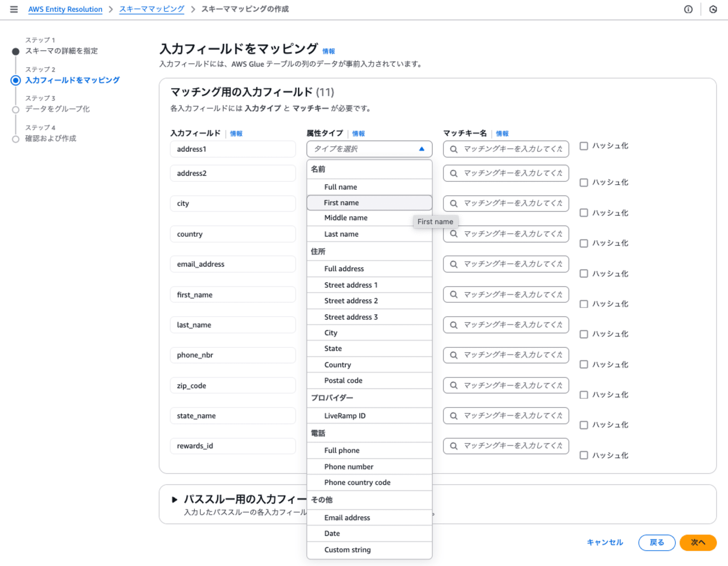Select LiveRamp ID attribute type

369,416
